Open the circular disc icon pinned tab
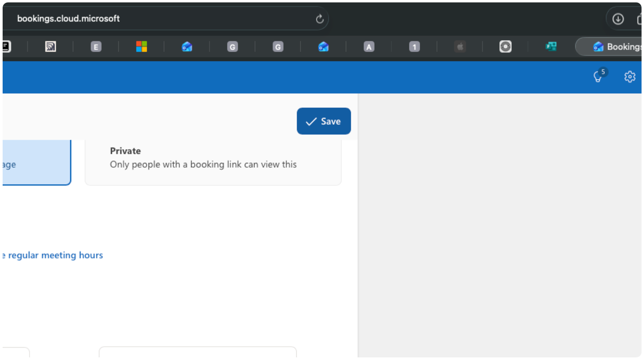 click(506, 46)
